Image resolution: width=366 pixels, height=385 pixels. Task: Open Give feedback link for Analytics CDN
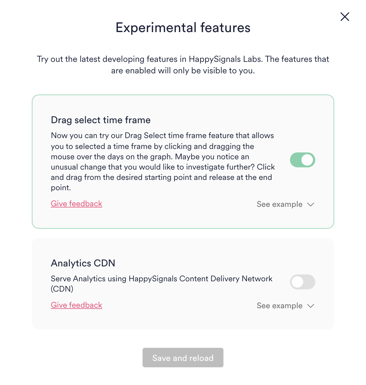tap(76, 305)
